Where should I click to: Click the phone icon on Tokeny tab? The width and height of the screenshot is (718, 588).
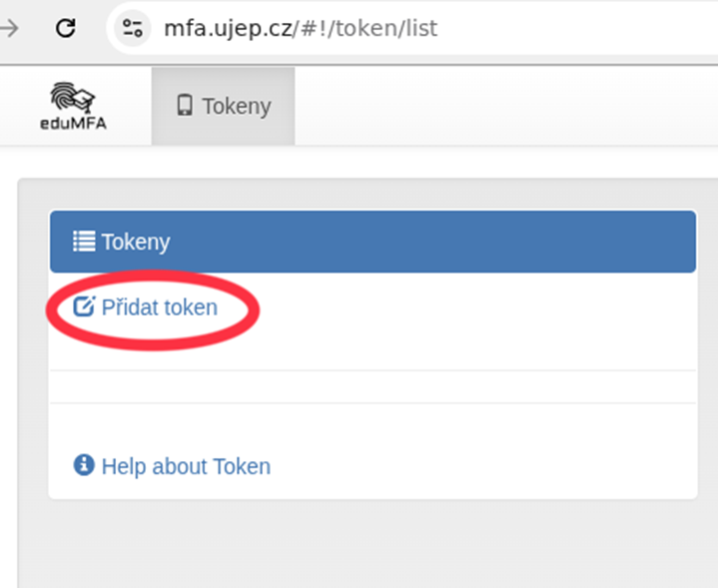[184, 106]
